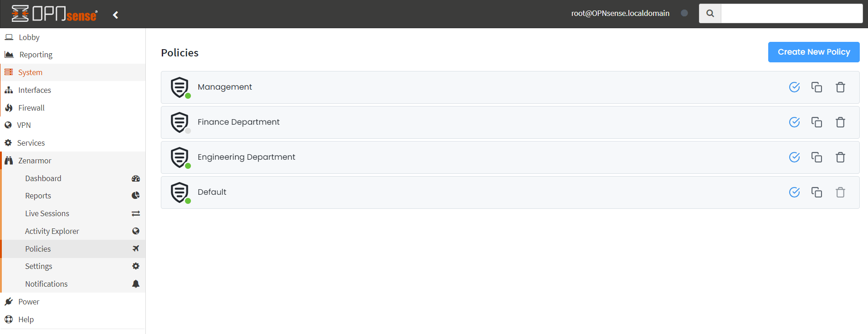Clone the Finance Department policy

coord(817,122)
